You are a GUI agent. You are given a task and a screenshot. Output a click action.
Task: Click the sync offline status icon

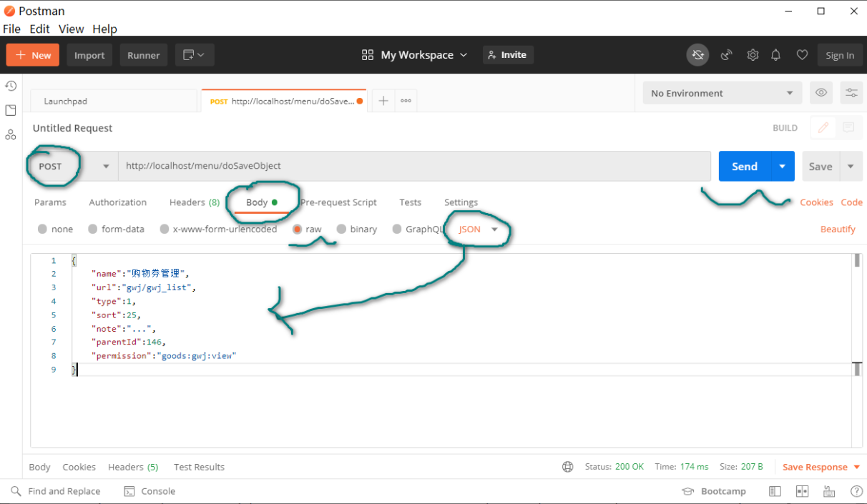(698, 55)
